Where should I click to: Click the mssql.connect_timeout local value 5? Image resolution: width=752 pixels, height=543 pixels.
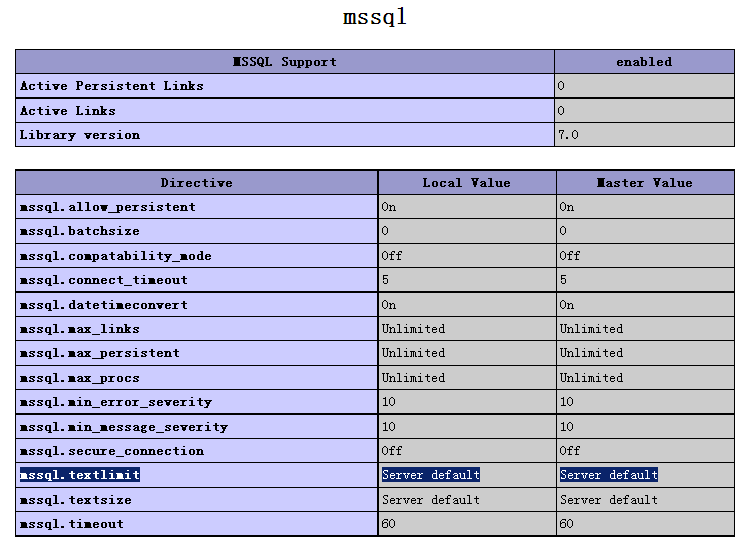click(x=385, y=280)
